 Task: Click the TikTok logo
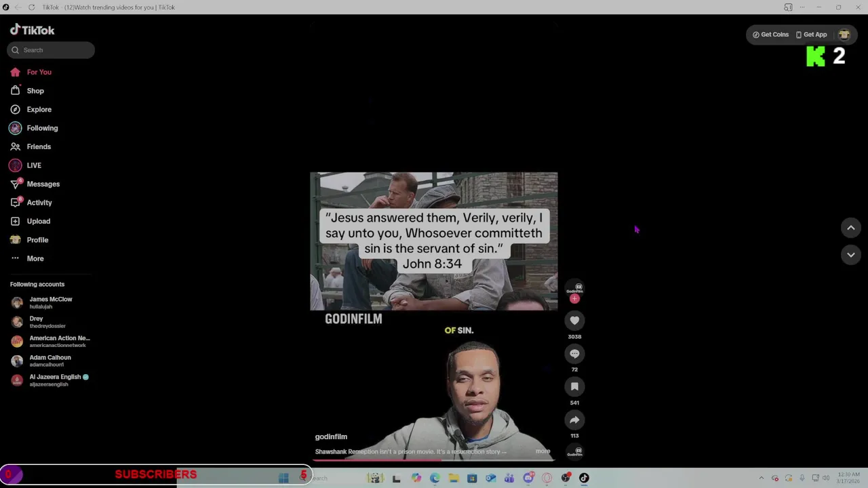click(x=32, y=30)
